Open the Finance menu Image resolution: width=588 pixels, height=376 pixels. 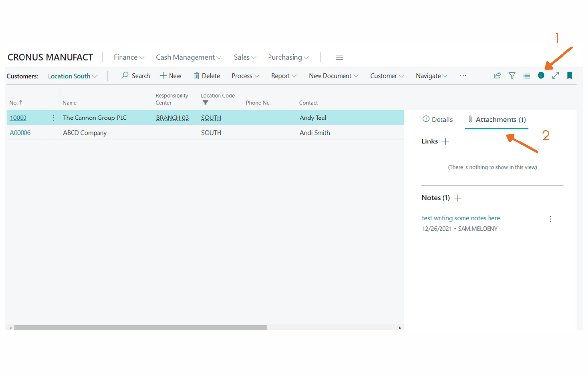[128, 57]
